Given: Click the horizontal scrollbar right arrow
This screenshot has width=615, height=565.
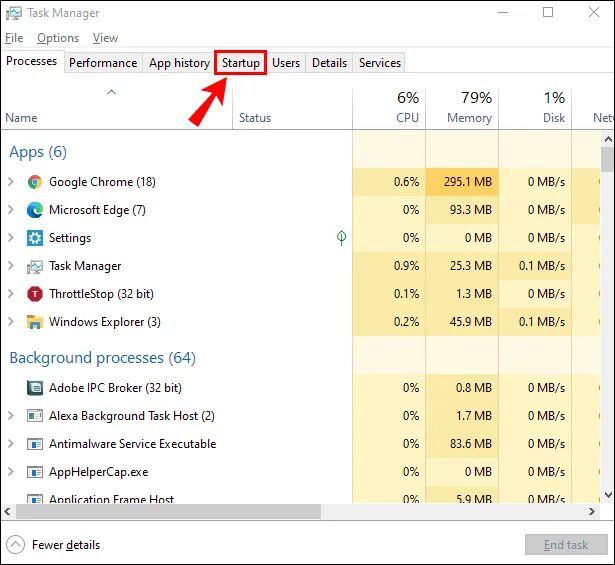Looking at the screenshot, I should coord(592,511).
